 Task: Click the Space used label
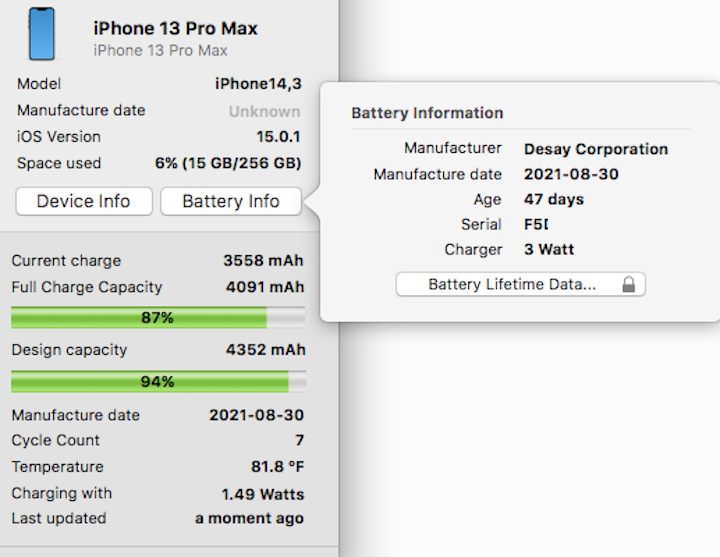[59, 163]
